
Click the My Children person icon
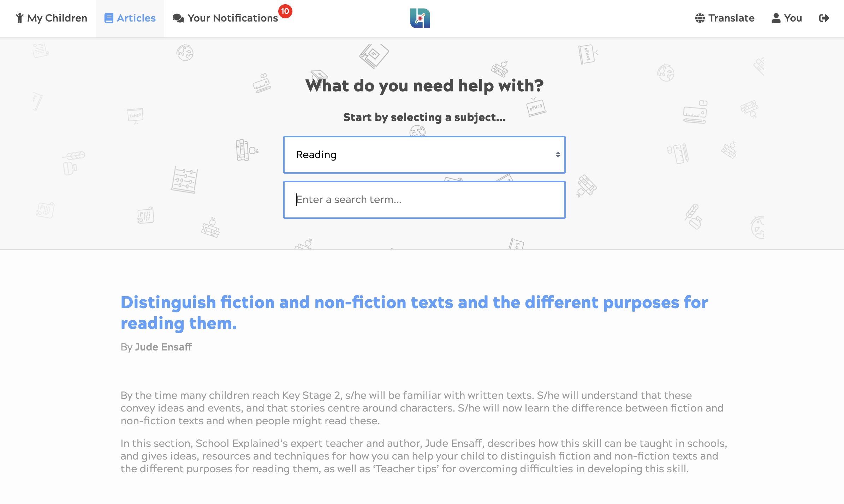pyautogui.click(x=20, y=18)
